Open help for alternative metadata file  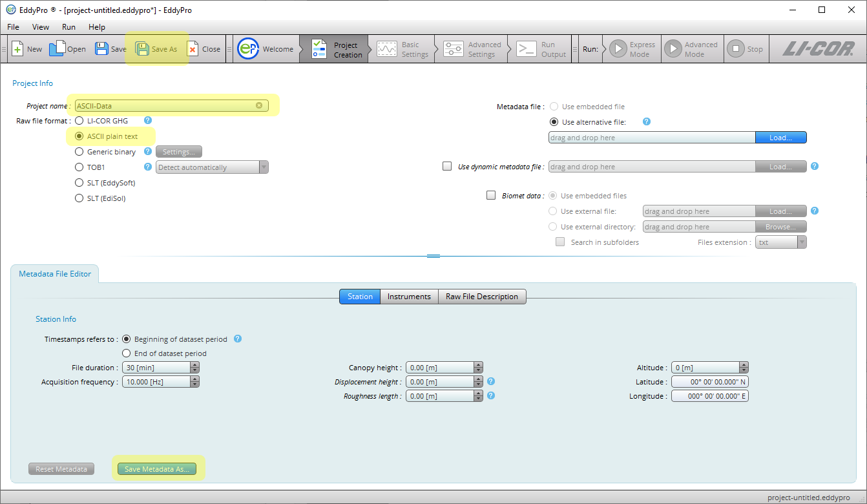pyautogui.click(x=647, y=121)
